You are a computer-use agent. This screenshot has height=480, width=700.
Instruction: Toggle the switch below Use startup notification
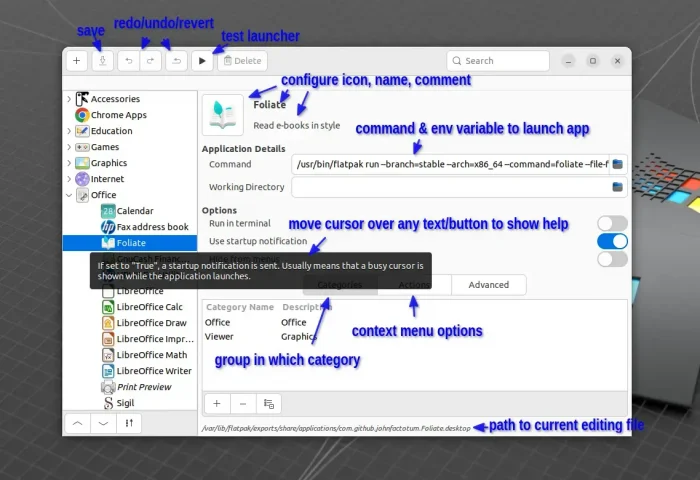[x=612, y=259]
